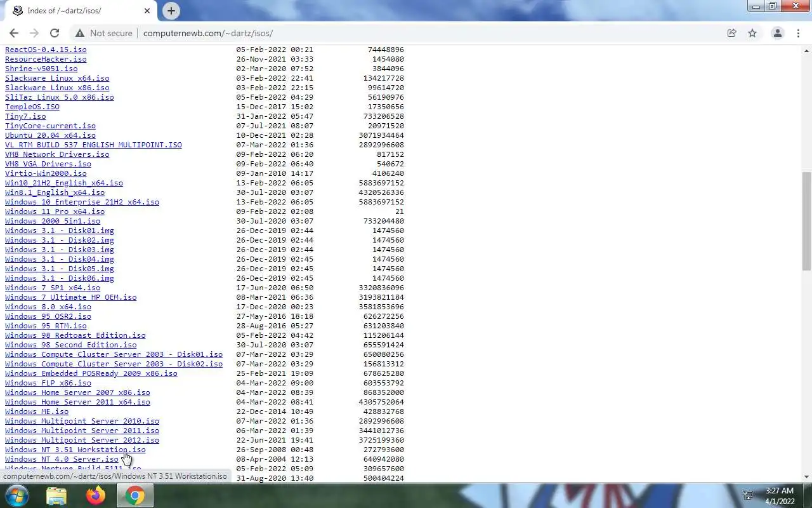Open Windows 10 Enterprise 21H2 x64.iso

pos(82,202)
